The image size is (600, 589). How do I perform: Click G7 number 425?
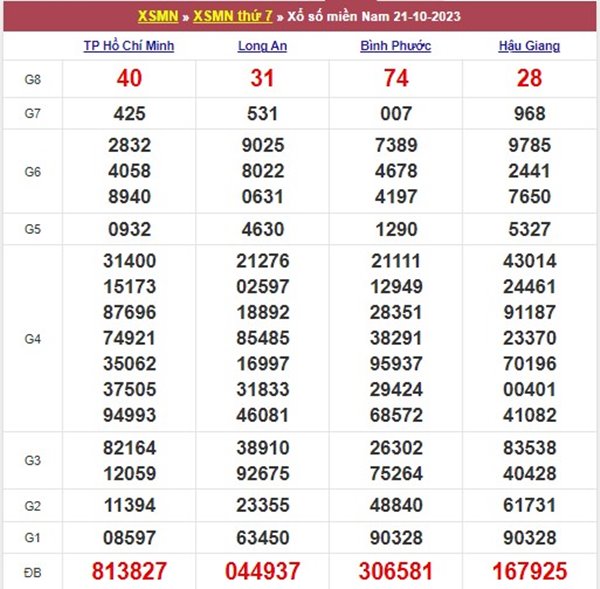(x=129, y=114)
